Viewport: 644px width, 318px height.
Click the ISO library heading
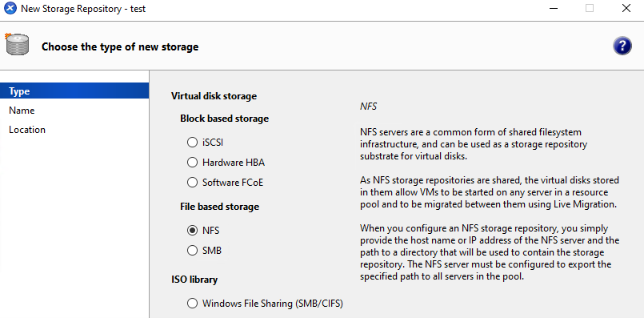click(194, 280)
